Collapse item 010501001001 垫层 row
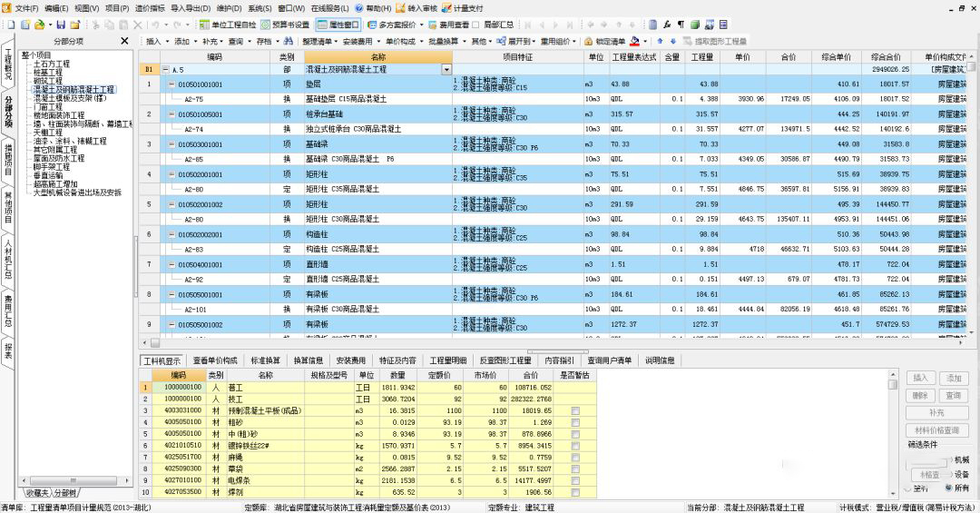The width and height of the screenshot is (980, 513). point(172,84)
